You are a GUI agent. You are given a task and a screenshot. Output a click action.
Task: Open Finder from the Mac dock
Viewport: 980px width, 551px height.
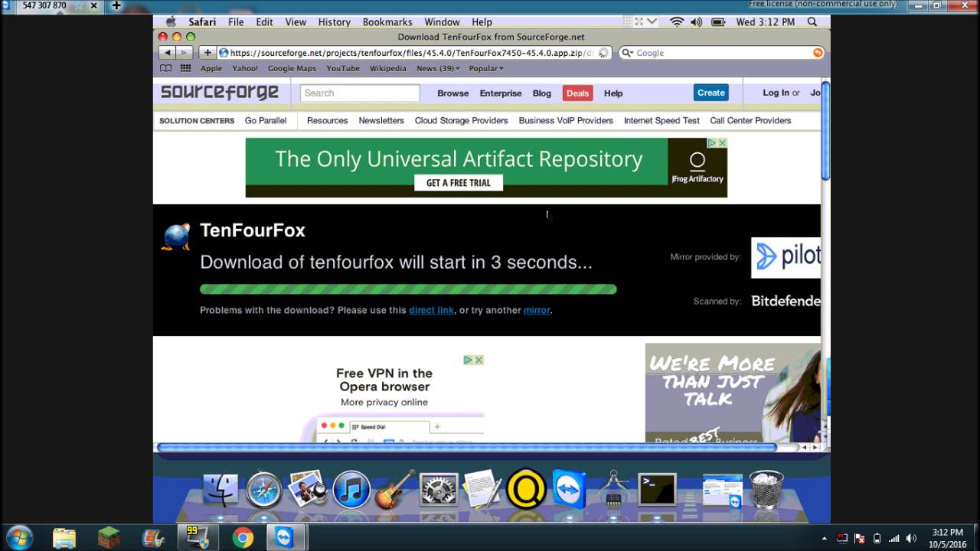coord(220,490)
